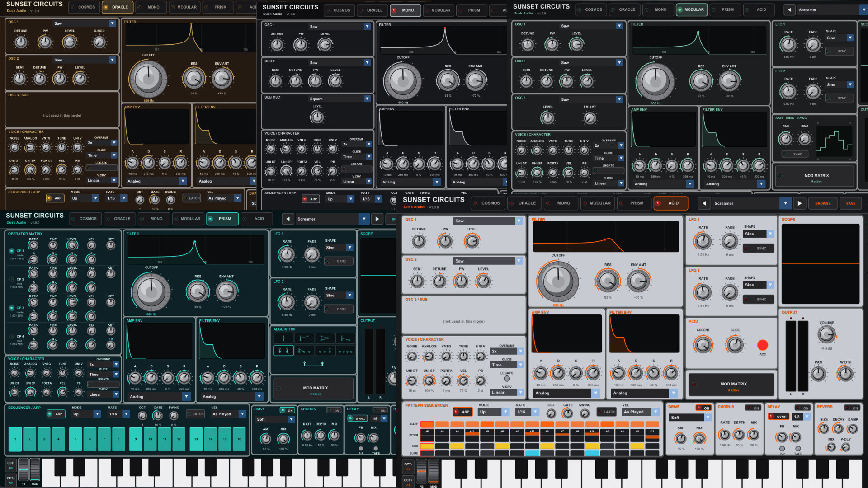The width and height of the screenshot is (868, 488).
Task: Go to previous preset in Prism window
Action: tap(288, 219)
